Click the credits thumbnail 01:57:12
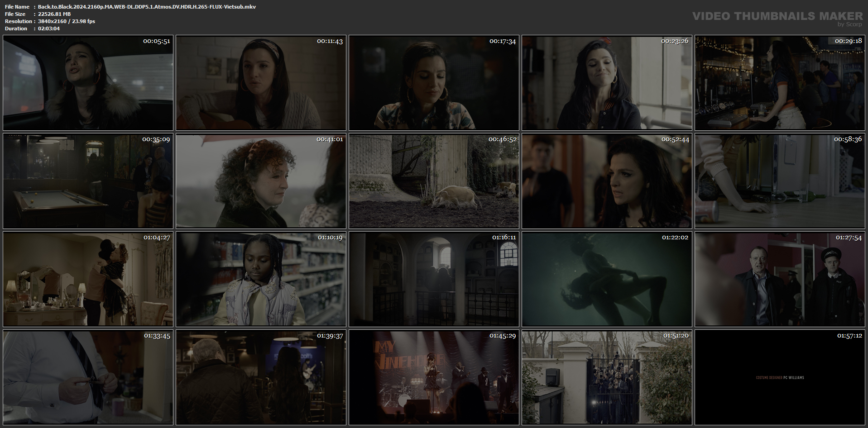 [x=780, y=377]
